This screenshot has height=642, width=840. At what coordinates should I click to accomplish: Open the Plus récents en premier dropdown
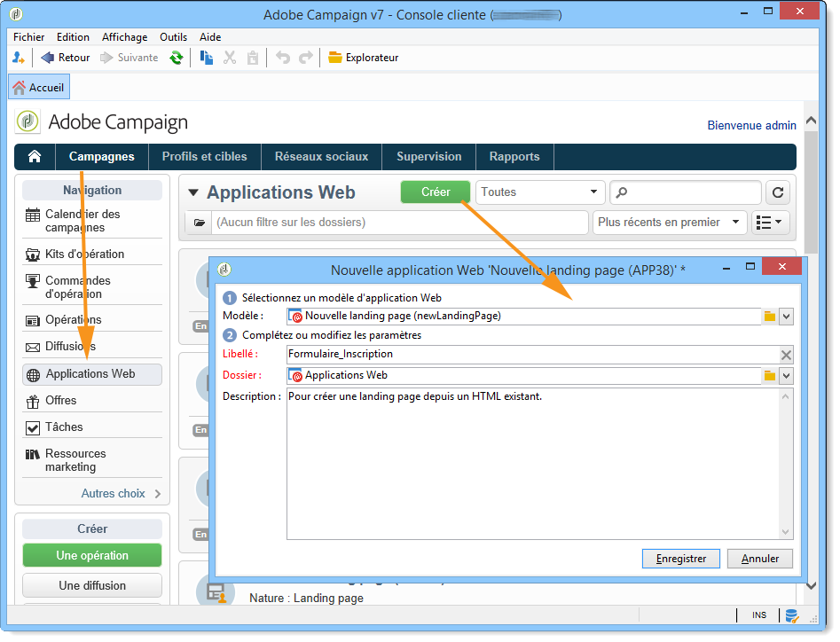pyautogui.click(x=669, y=223)
